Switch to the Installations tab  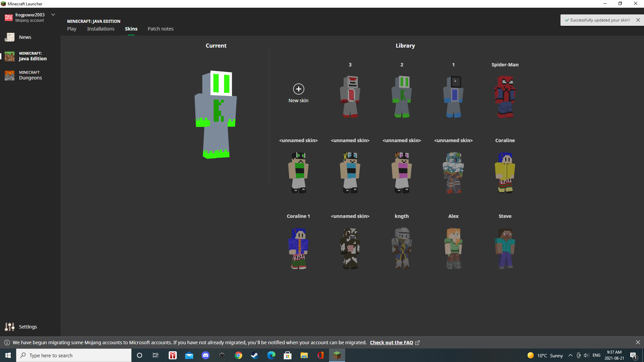pyautogui.click(x=101, y=29)
